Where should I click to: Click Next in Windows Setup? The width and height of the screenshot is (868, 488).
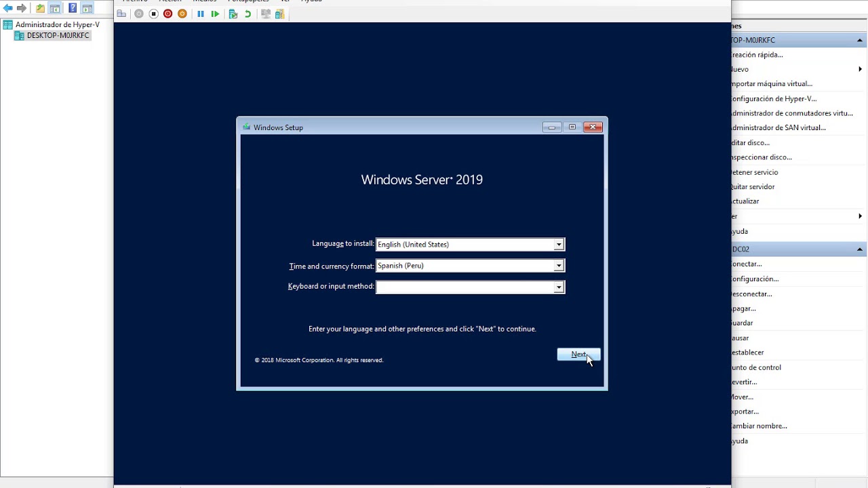(x=578, y=354)
